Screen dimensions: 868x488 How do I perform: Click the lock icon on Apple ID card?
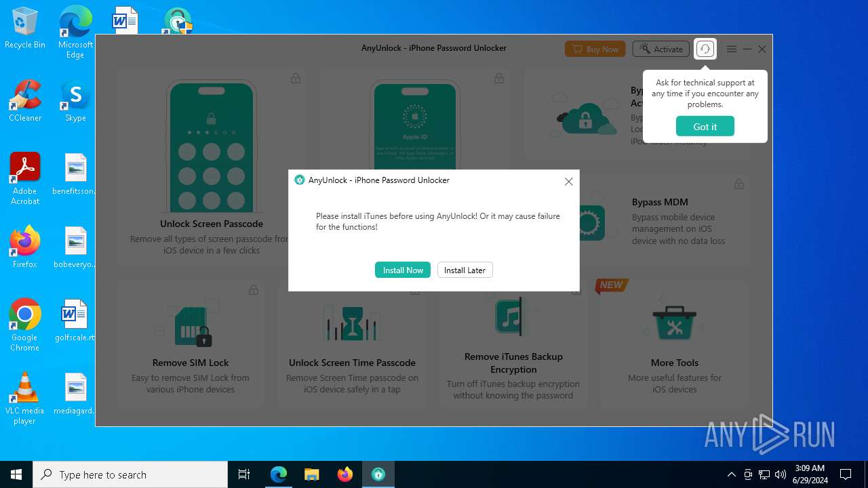tap(499, 79)
